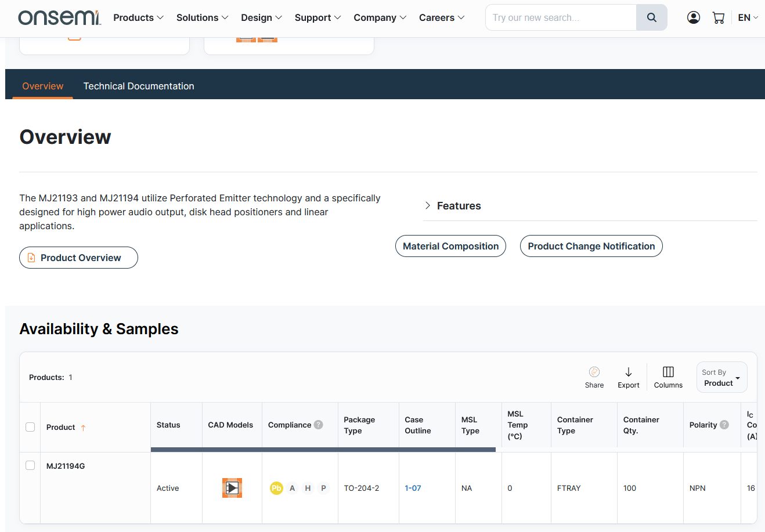Expand the Features section
Screen dimensions: 765x532
(453, 206)
